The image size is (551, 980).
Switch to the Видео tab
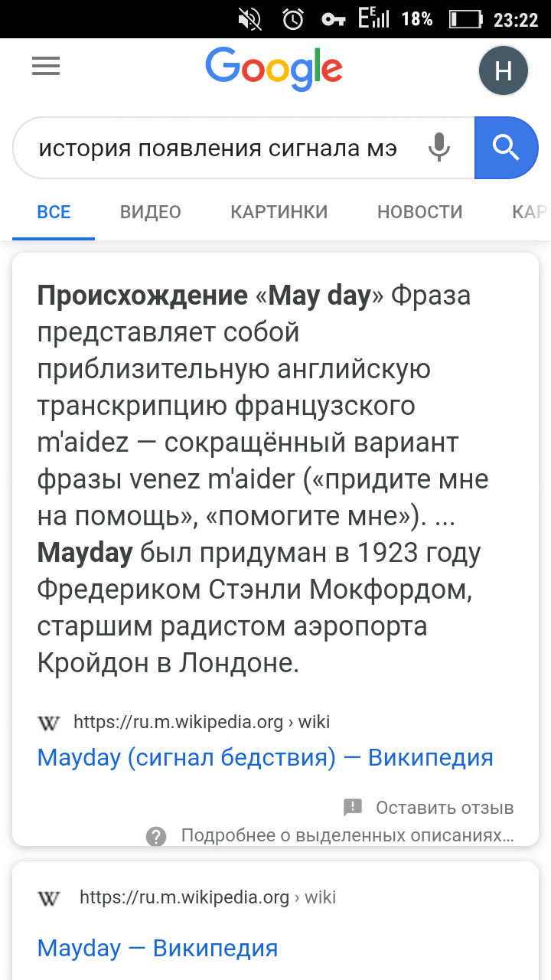[x=151, y=212]
